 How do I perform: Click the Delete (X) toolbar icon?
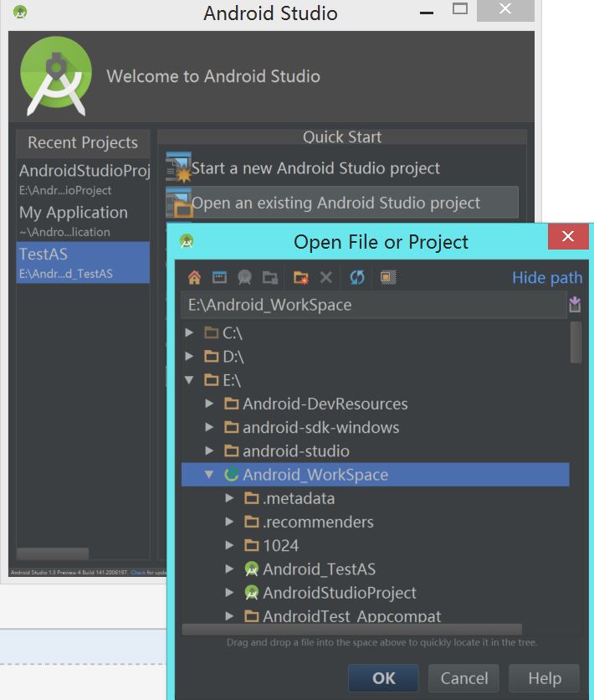[x=326, y=277]
